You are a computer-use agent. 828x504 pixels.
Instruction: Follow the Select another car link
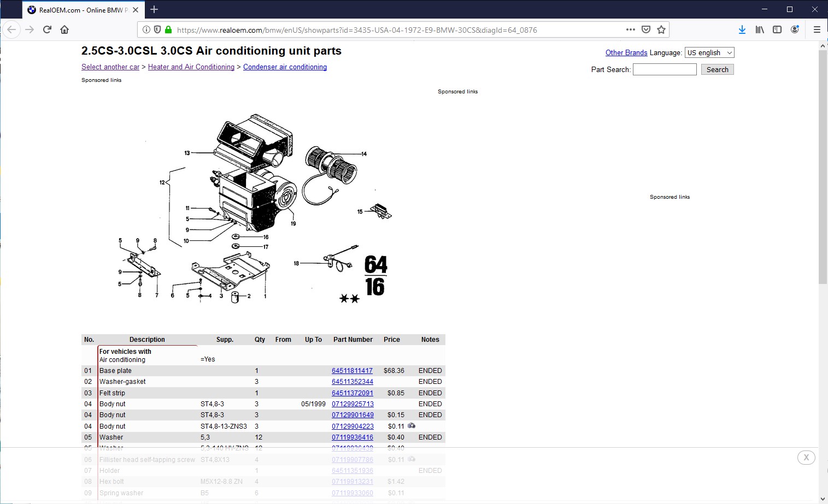(110, 67)
